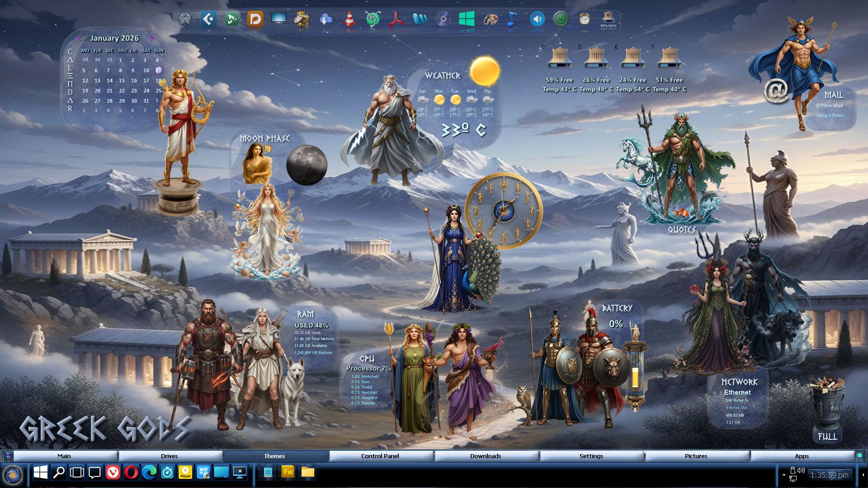The width and height of the screenshot is (868, 488).
Task: Click the blue speaker volume dock icon
Action: [537, 19]
